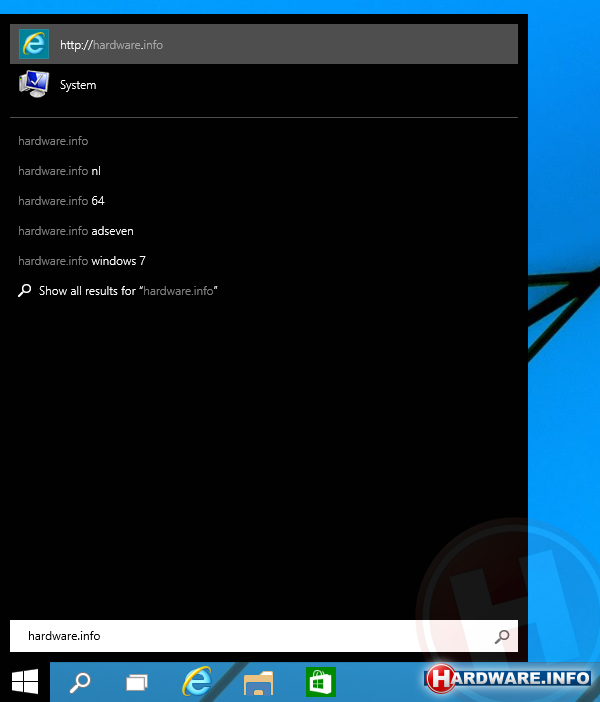Screen dimensions: 600x702
Task: Select the "hardware.info windows 7" suggestion
Action: 82,261
